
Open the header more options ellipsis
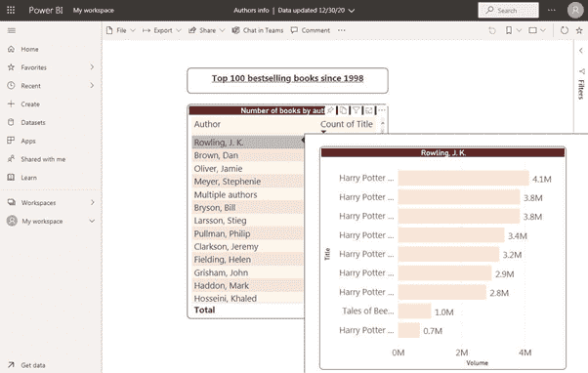click(551, 10)
